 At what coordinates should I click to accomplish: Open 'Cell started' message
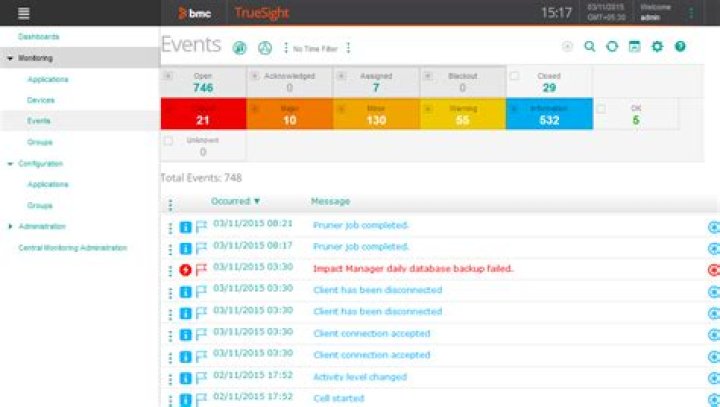tap(339, 399)
